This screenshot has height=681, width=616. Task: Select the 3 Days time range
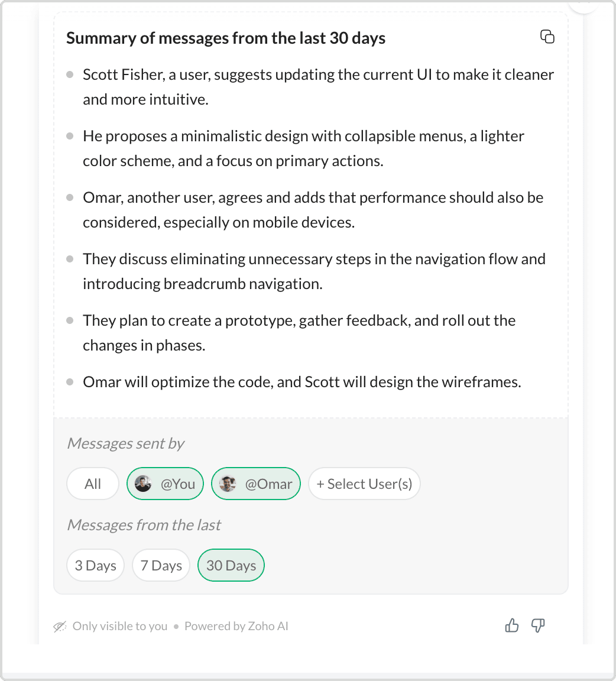95,566
